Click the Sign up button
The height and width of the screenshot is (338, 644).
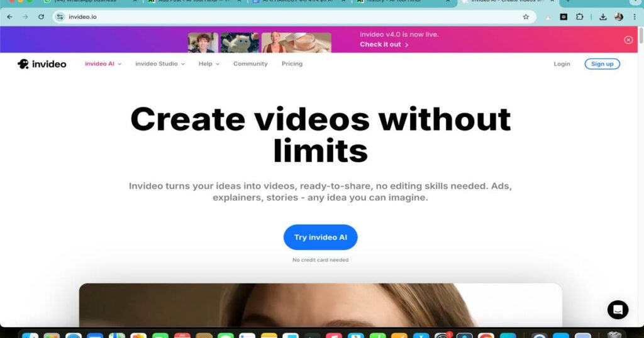(x=602, y=64)
